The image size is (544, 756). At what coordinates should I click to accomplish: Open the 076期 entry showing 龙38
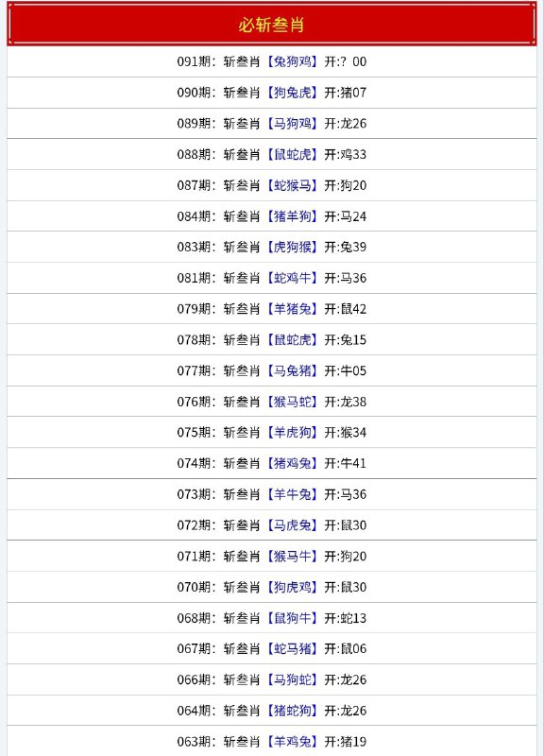(272, 402)
